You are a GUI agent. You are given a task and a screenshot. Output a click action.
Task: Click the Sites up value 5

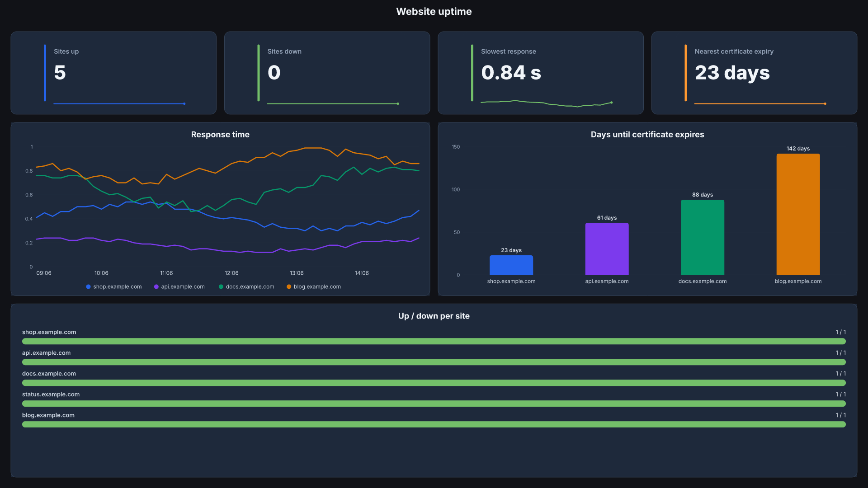pos(60,73)
